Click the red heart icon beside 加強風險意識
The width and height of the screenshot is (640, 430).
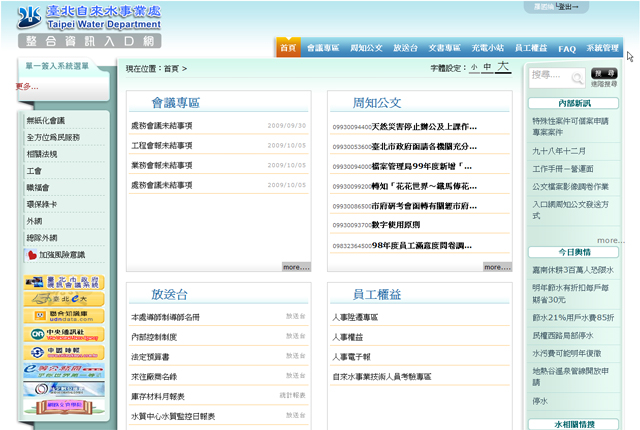tap(32, 255)
